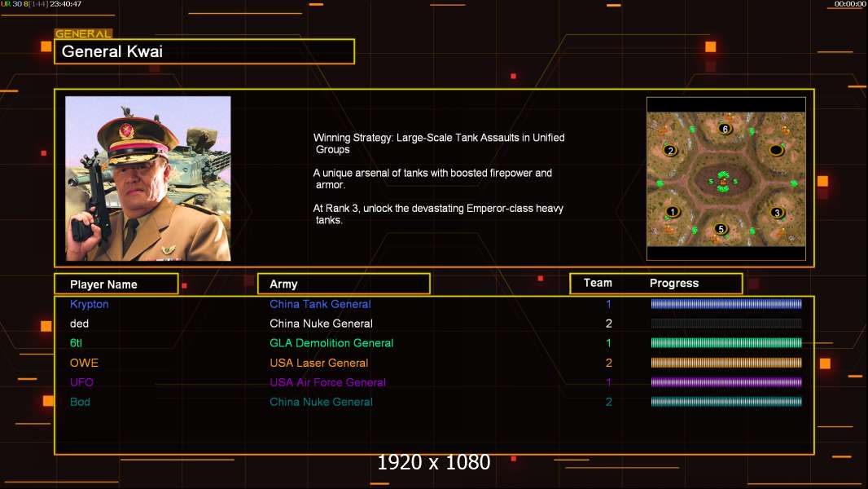Screen dimensions: 868x489
Task: Click 6tl's green progress bar
Action: click(x=726, y=343)
